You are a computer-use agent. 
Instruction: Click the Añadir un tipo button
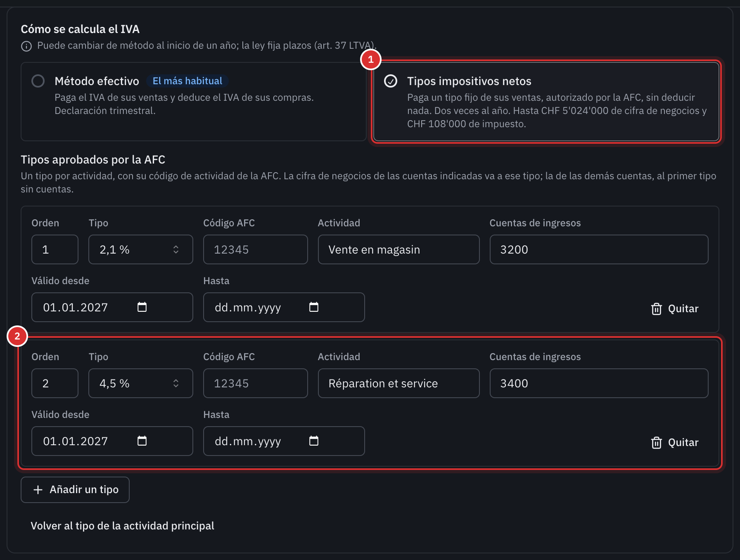point(75,490)
